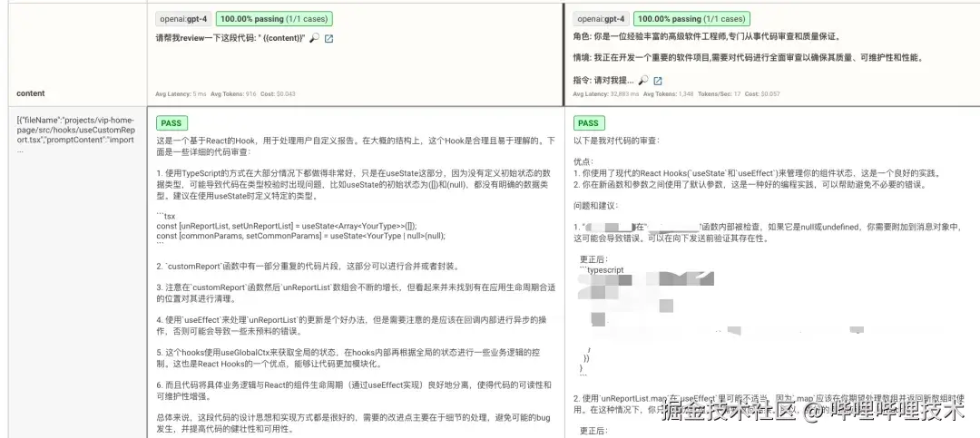The image size is (980, 438).
Task: Click left output point 2 about customReport重复代码
Action: pos(309,267)
